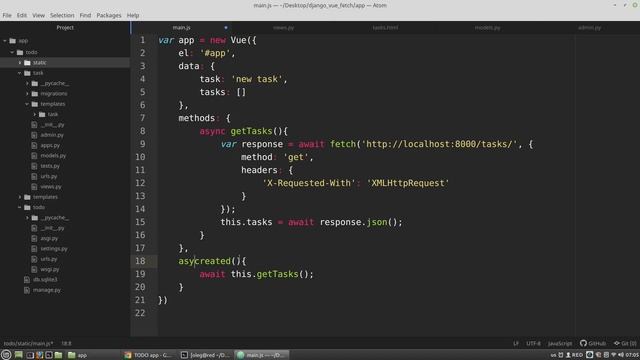
Task: Open the Find menu
Action: click(85, 15)
